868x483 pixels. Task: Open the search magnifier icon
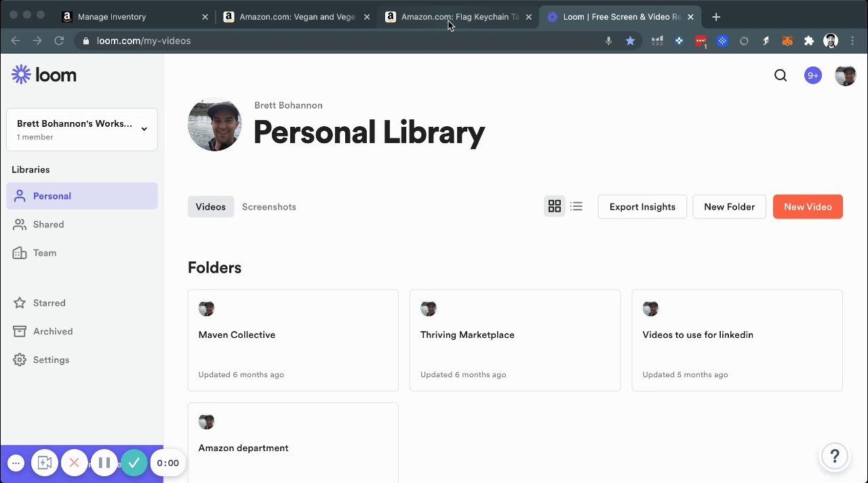(x=781, y=75)
